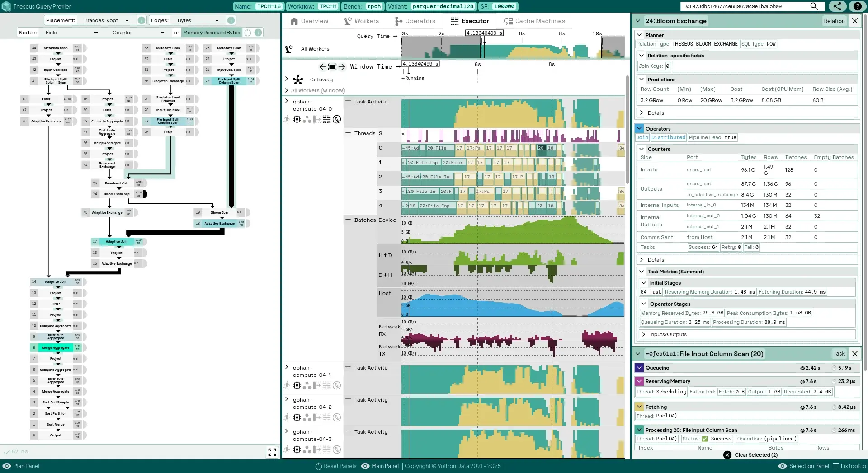868x473 pixels.
Task: Click the fit-window icon beside Window Time
Action: tap(332, 67)
